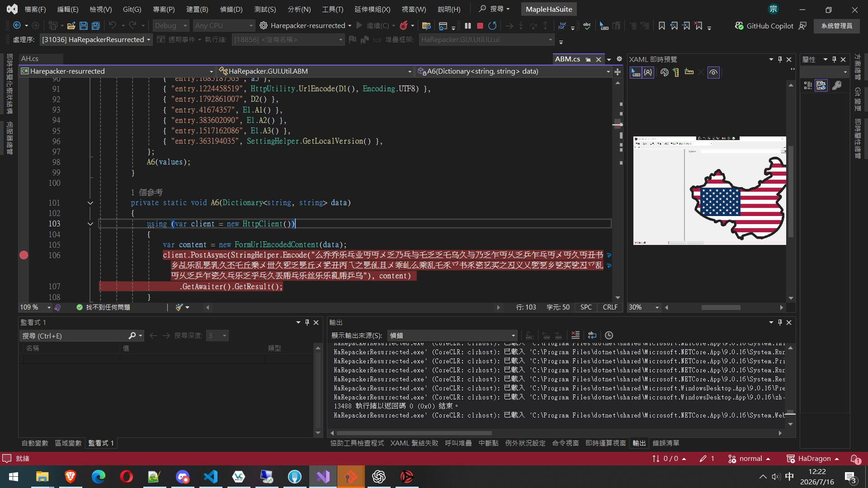
Task: Open the editor settings gear icon
Action: pos(619,59)
